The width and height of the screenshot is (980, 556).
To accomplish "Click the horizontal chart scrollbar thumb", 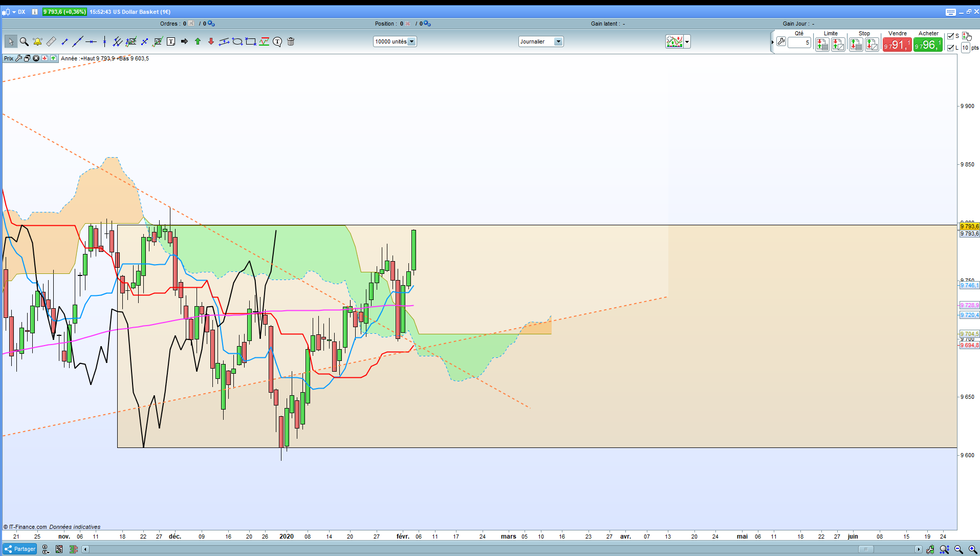I will pos(866,549).
